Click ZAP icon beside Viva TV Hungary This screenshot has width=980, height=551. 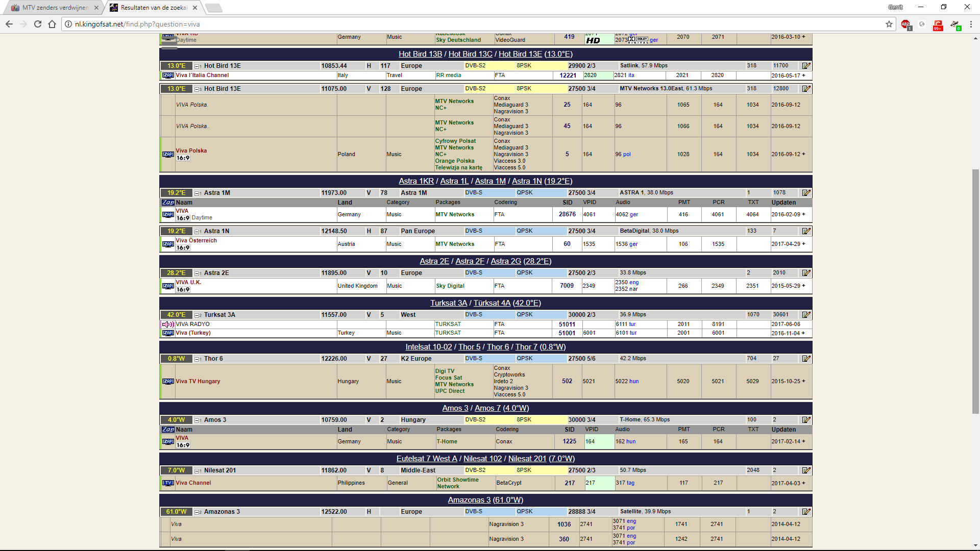(x=168, y=381)
